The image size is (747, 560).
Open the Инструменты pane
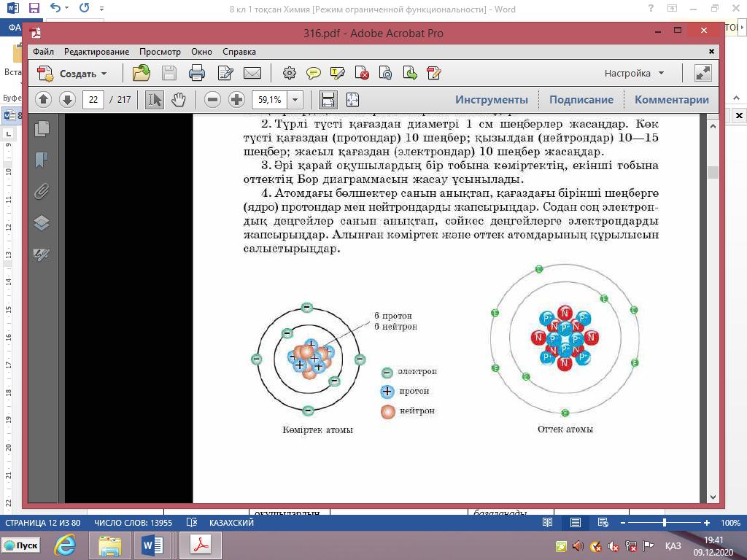[x=492, y=100]
